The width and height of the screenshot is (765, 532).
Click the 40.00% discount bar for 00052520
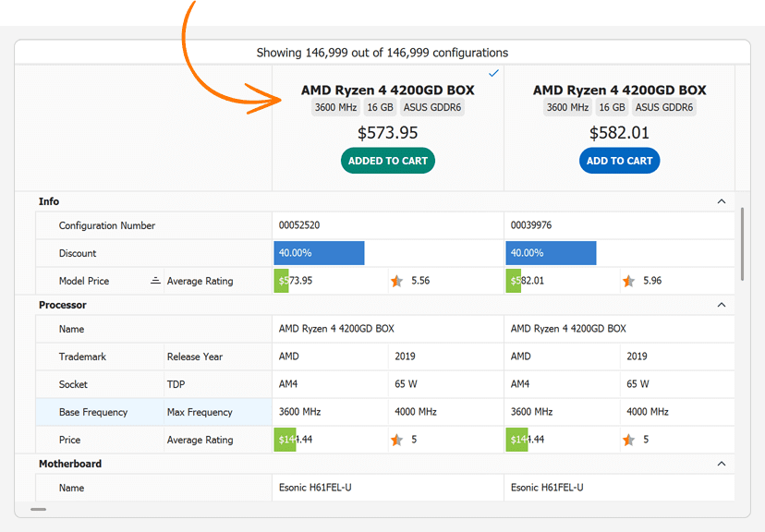319,253
